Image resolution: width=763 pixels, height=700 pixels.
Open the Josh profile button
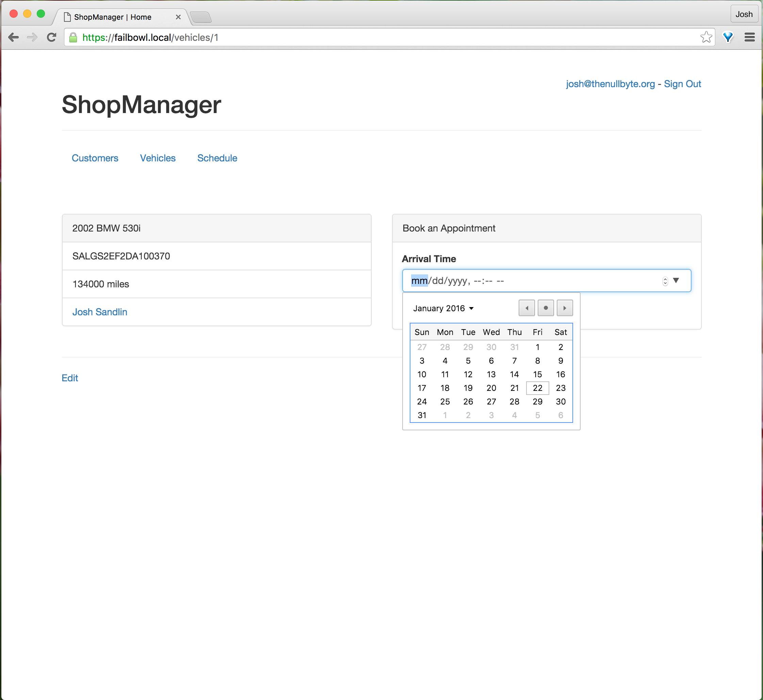click(x=744, y=14)
